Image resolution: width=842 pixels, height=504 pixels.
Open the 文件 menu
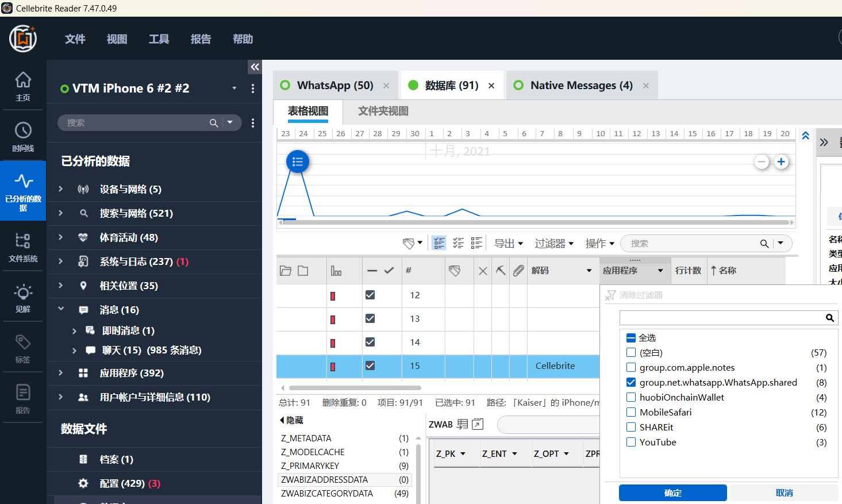click(x=75, y=39)
